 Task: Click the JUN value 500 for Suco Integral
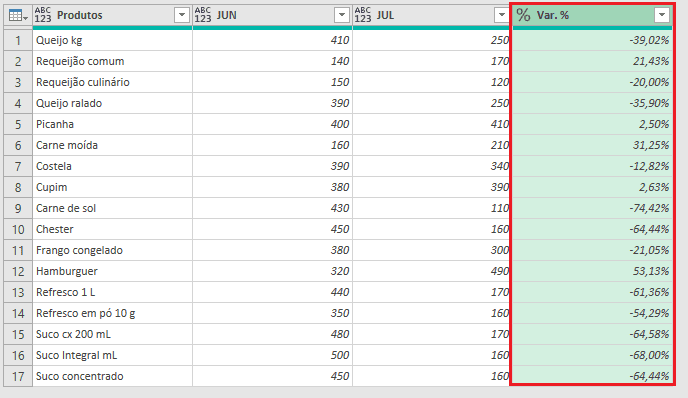coord(272,355)
